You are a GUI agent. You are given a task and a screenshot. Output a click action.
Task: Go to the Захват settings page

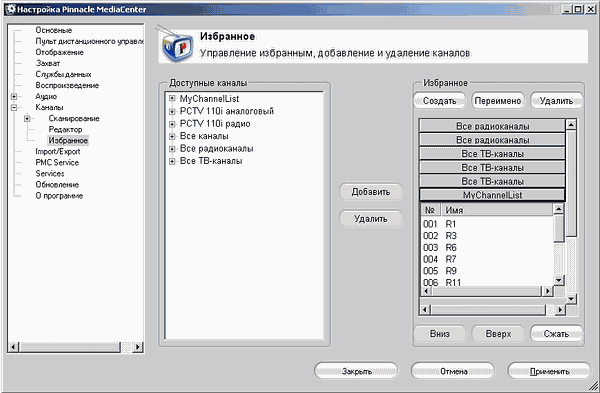[x=48, y=63]
